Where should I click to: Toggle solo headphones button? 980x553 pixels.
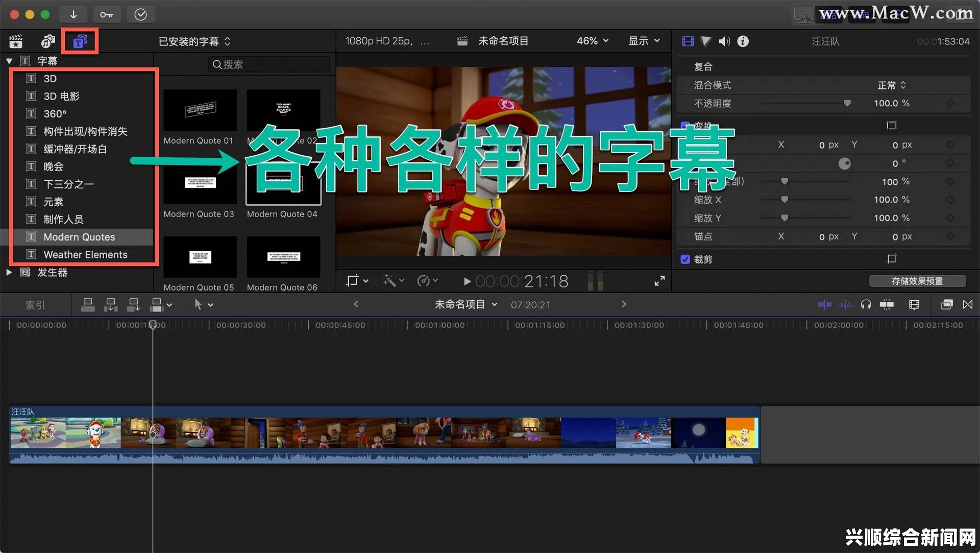866,305
